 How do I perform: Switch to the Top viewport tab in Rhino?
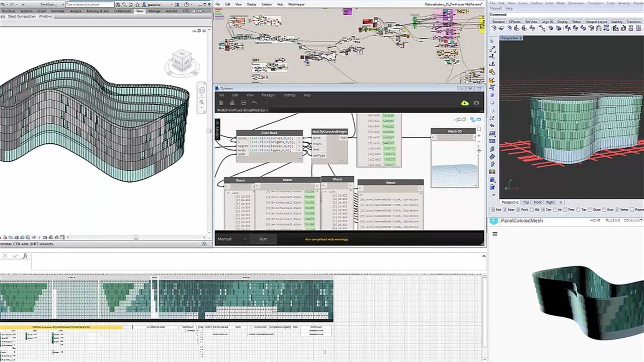[x=526, y=202]
